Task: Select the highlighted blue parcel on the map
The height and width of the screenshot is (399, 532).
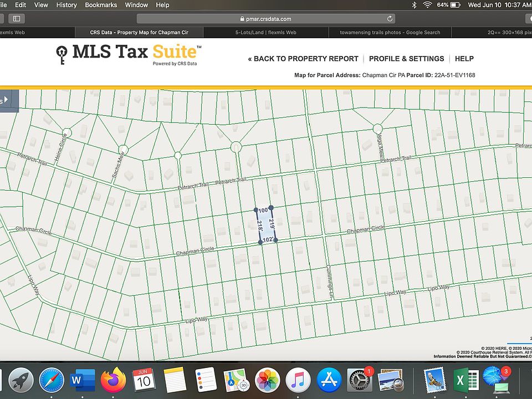Action: pos(266,224)
